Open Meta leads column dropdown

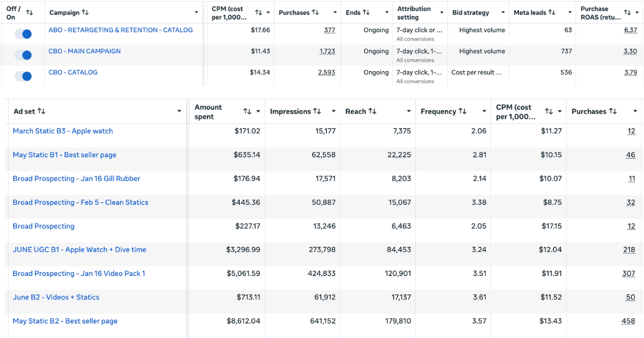pyautogui.click(x=570, y=13)
